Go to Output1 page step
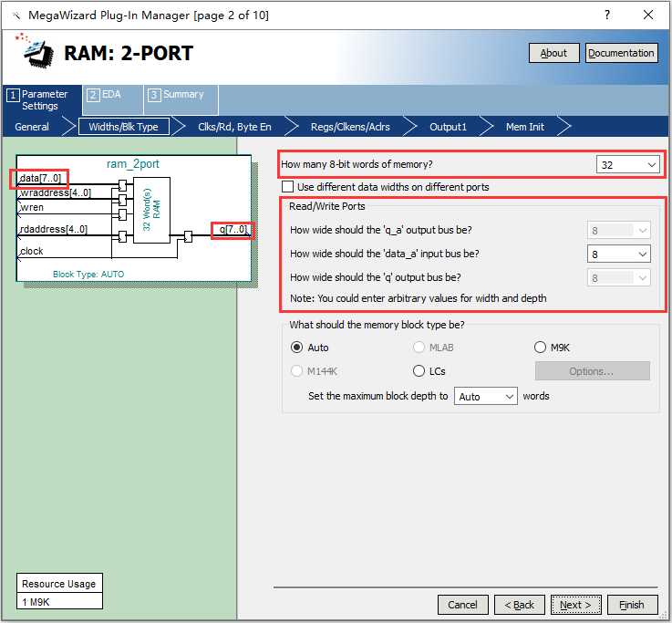 448,127
